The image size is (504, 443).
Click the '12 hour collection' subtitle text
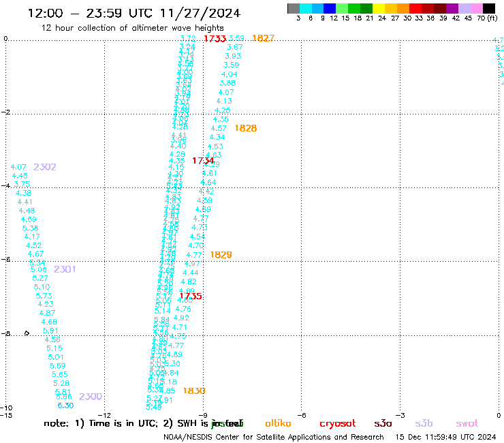(132, 28)
